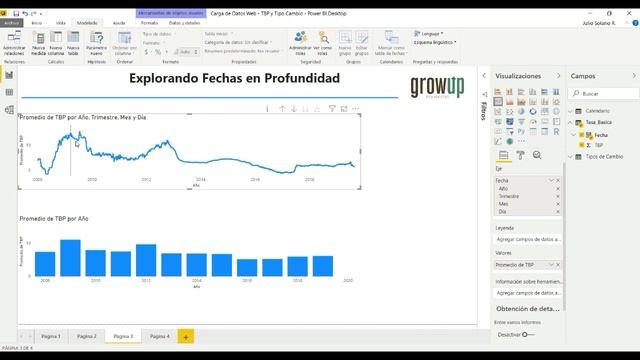Viewport: 640px width, 360px height.
Task: Go to Página 1 tab
Action: click(51, 336)
